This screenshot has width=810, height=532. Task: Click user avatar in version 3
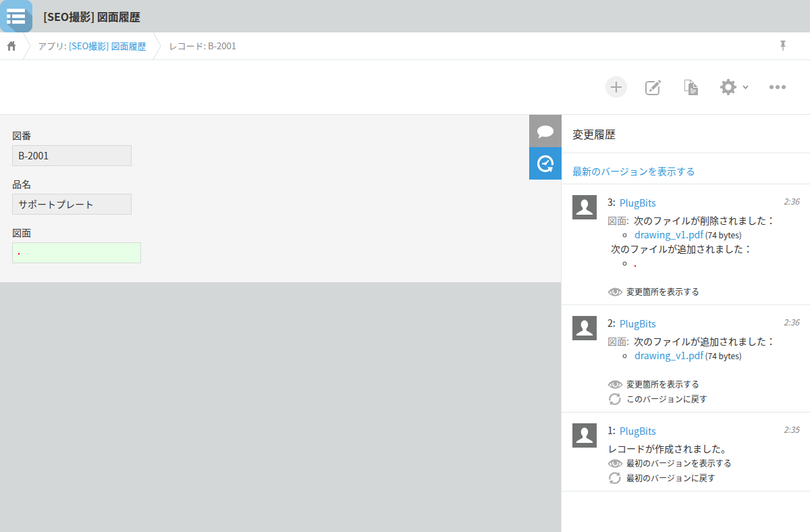tap(585, 207)
